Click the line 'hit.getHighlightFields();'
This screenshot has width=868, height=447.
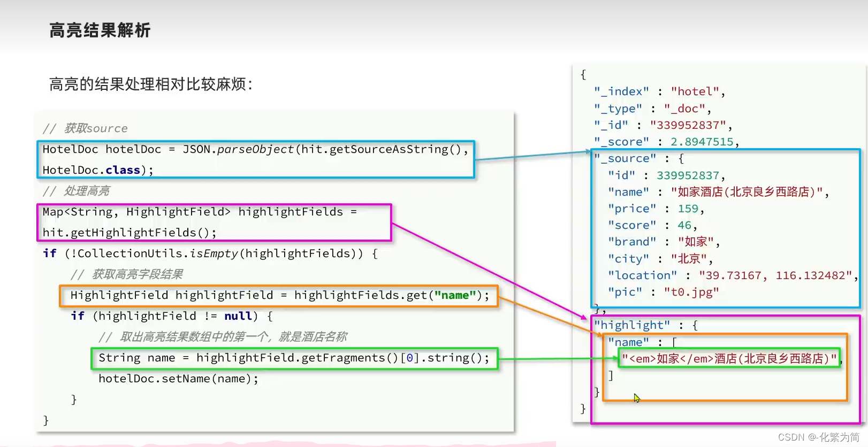pyautogui.click(x=130, y=233)
